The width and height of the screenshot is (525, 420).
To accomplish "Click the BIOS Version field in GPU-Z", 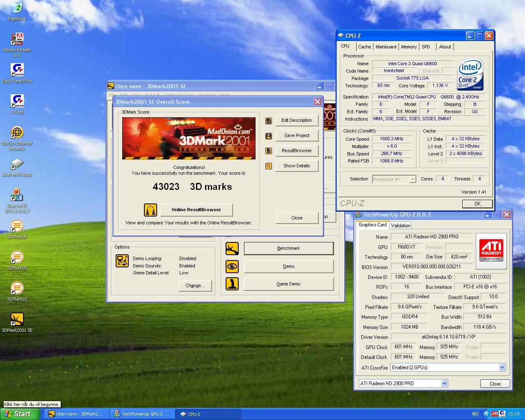I will [x=432, y=267].
